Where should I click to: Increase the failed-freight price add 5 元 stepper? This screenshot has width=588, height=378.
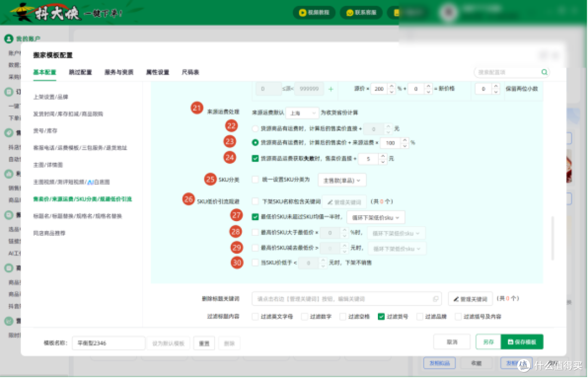383,156
